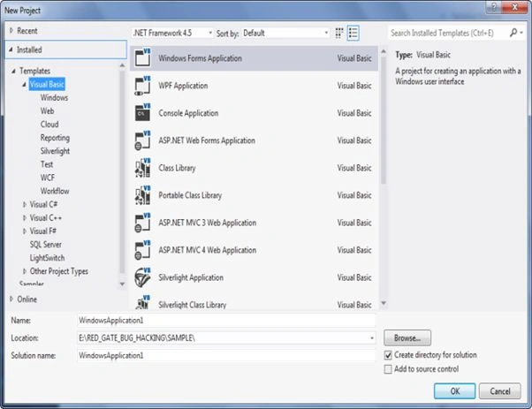Select the WCF template category

point(48,178)
